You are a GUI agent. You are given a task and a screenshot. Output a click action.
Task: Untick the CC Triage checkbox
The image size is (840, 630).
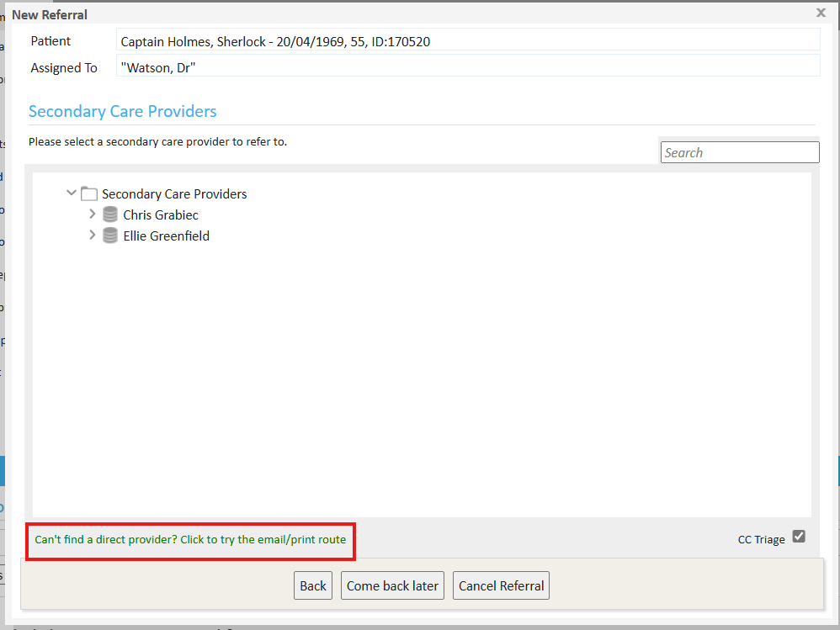click(x=799, y=537)
